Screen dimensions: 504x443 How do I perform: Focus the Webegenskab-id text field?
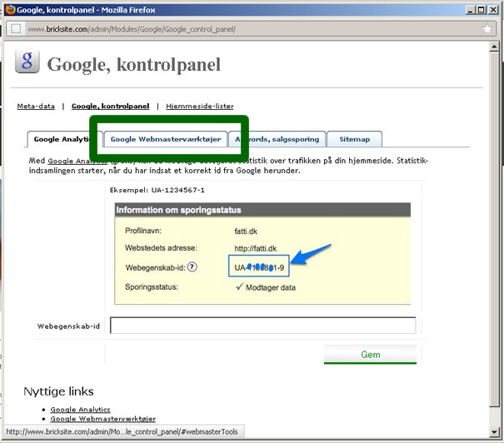pos(262,326)
